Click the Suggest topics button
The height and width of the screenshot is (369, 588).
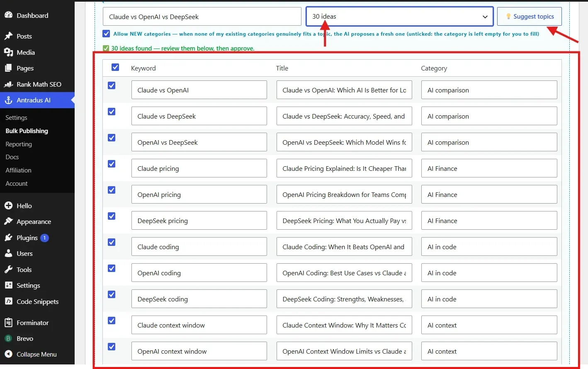pos(530,17)
